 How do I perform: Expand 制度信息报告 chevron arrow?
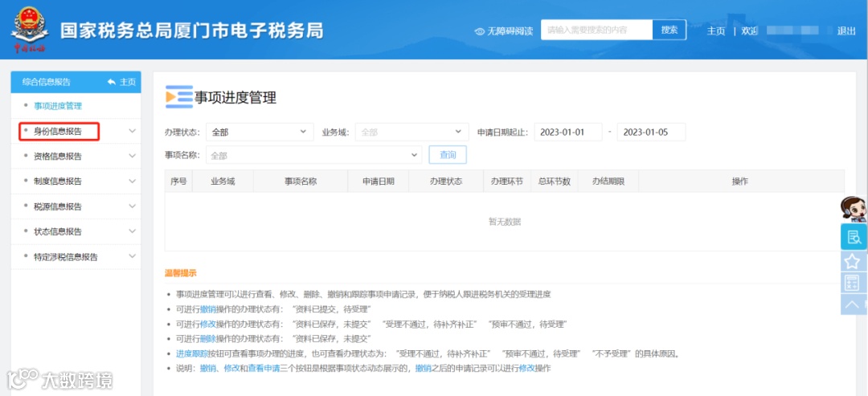click(133, 181)
